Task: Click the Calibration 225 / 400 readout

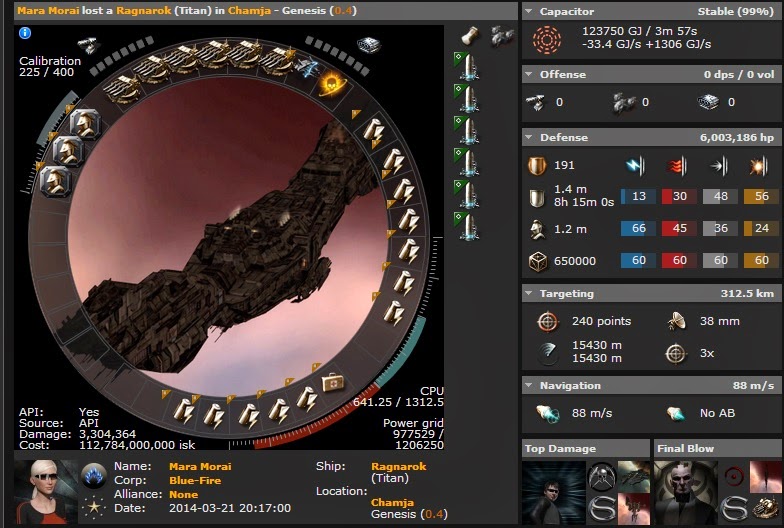Action: click(x=50, y=66)
